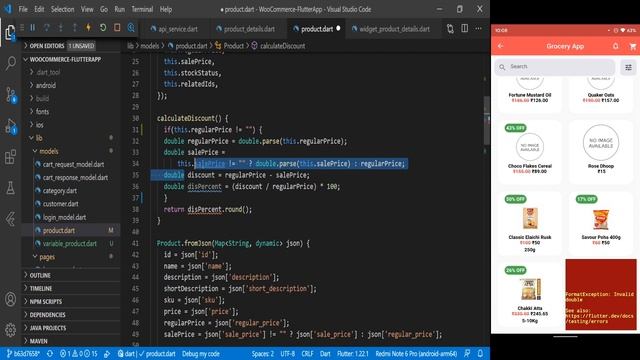This screenshot has height=360, width=640.
Task: Open the Terminal menu
Action: pos(142,9)
